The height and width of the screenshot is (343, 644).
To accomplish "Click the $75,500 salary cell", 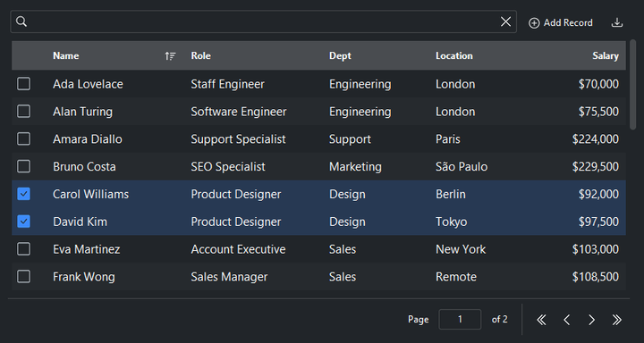I will [598, 112].
